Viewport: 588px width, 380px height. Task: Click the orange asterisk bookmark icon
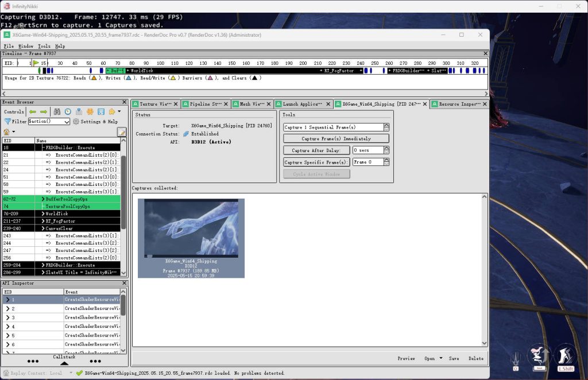tap(90, 112)
